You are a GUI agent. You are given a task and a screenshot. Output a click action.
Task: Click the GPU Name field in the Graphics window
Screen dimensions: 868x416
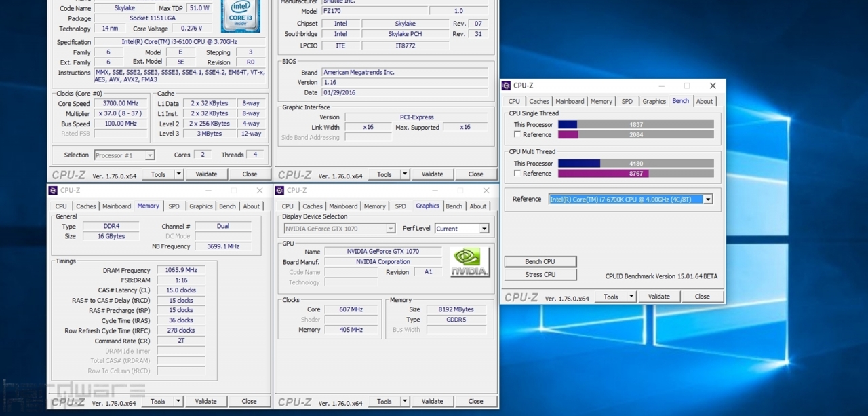pos(383,252)
